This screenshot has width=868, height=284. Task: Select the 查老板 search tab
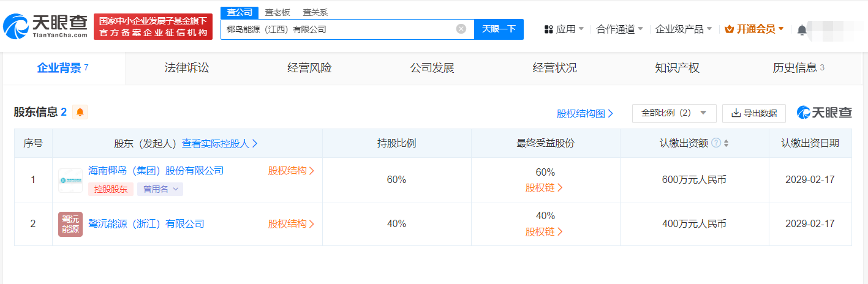click(x=277, y=12)
